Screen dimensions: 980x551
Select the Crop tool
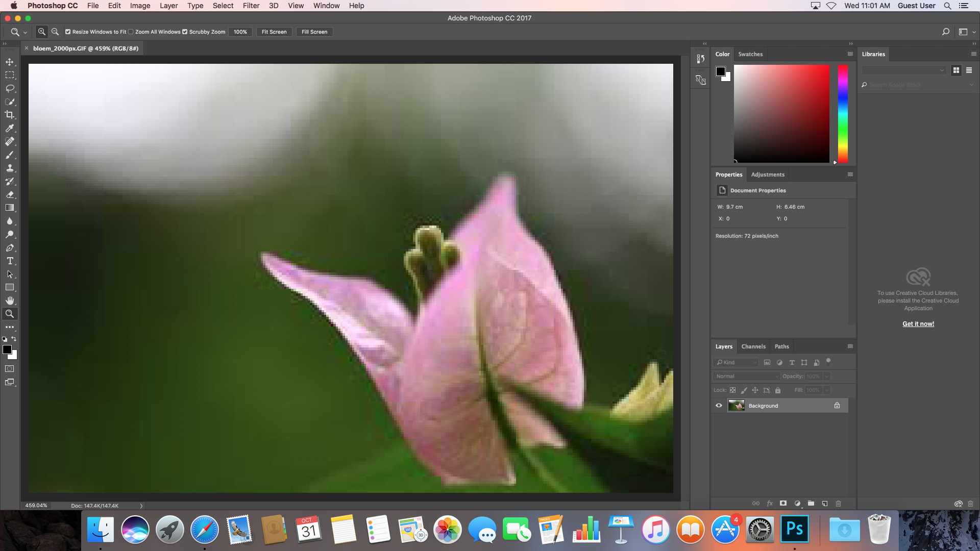(10, 115)
